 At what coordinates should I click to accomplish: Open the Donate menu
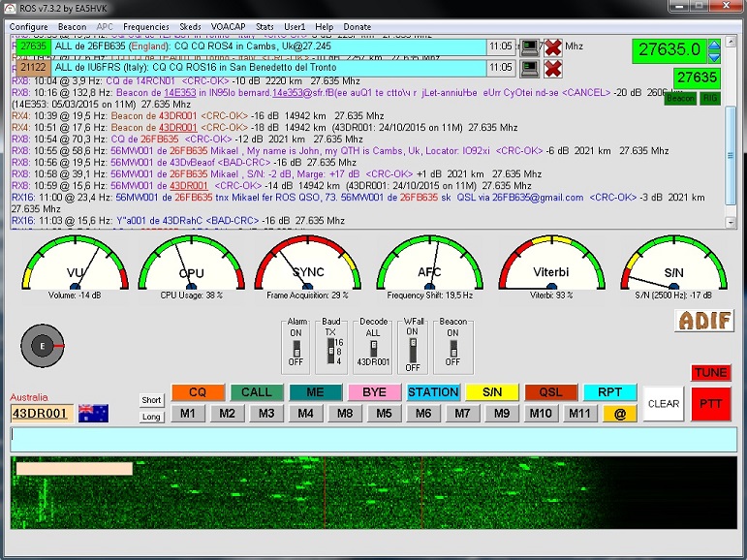click(357, 27)
